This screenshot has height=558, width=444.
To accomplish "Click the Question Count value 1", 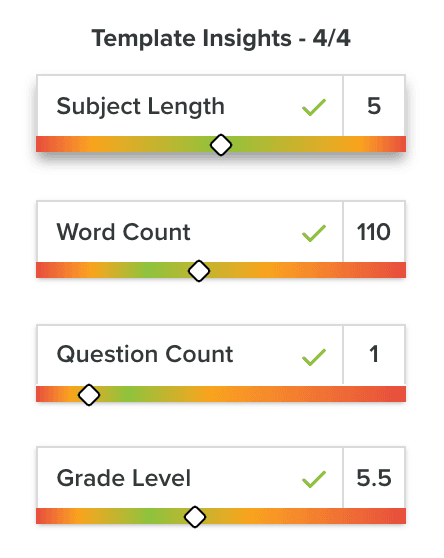I will (x=374, y=354).
